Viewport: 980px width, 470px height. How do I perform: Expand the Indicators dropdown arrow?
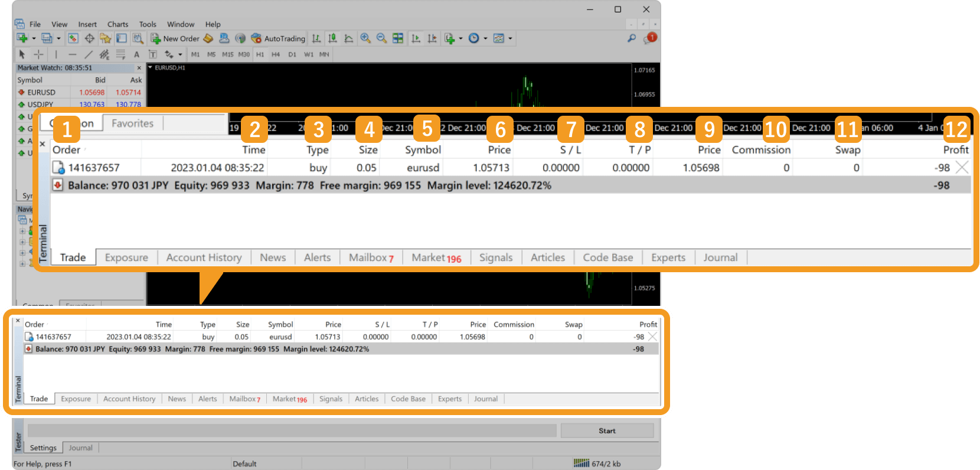[461, 38]
